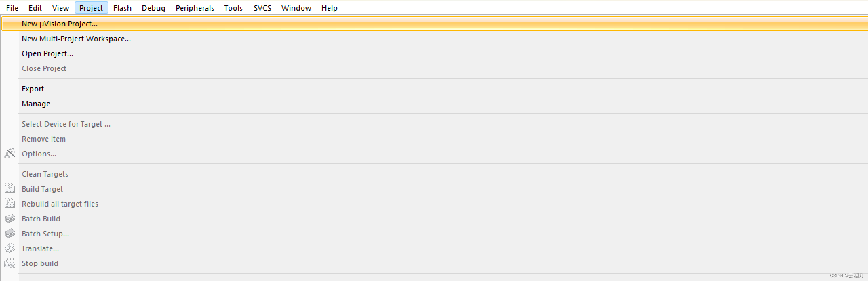Image resolution: width=868 pixels, height=281 pixels.
Task: Click the Batch Build stack icon
Action: click(9, 218)
